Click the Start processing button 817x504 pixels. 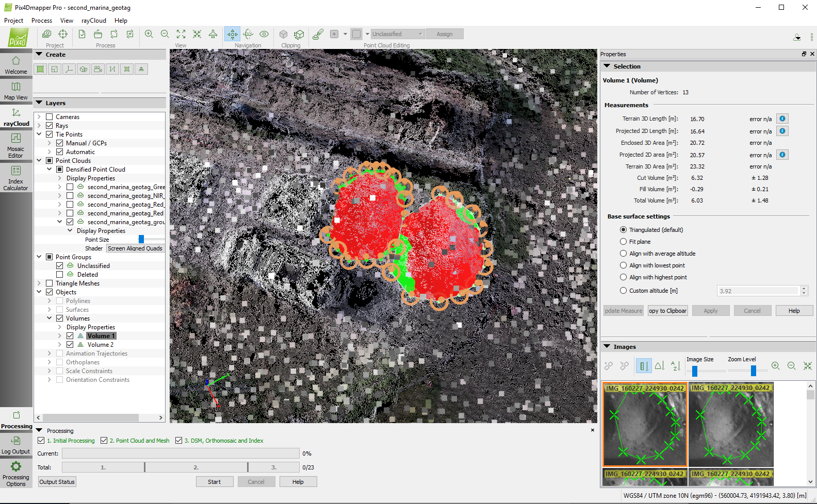coord(214,482)
